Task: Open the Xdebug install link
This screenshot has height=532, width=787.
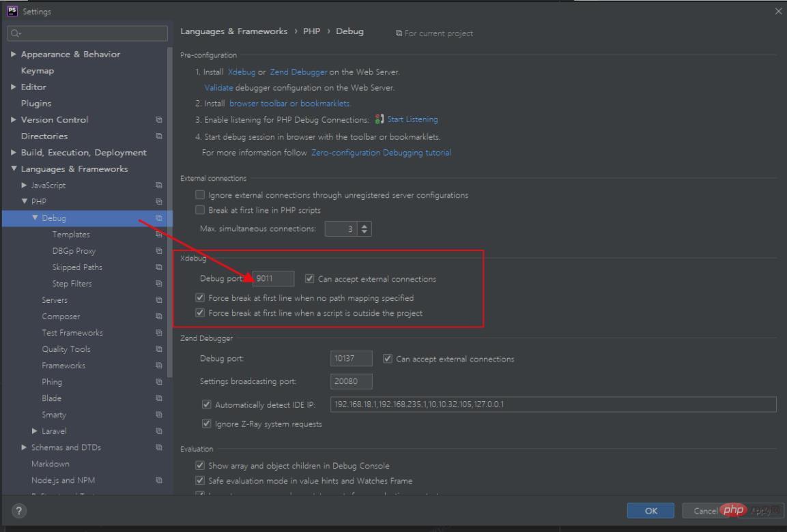Action: pyautogui.click(x=242, y=72)
